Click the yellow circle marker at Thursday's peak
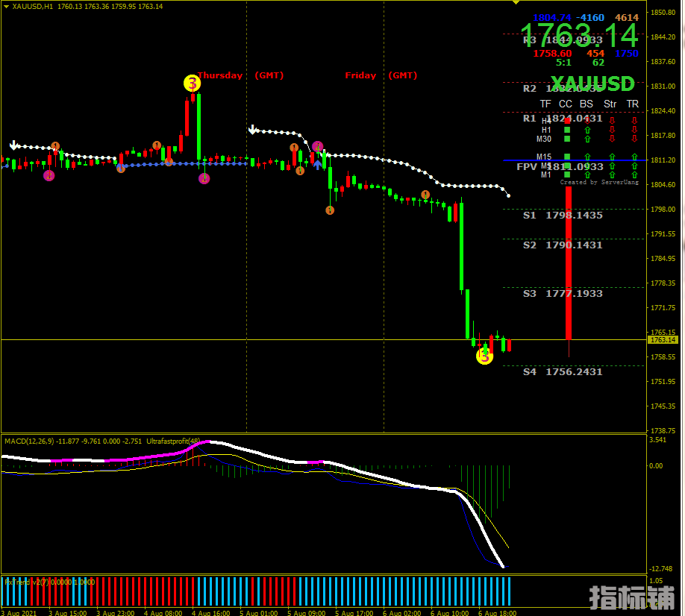Screen dimensions: 685x616 click(x=192, y=83)
